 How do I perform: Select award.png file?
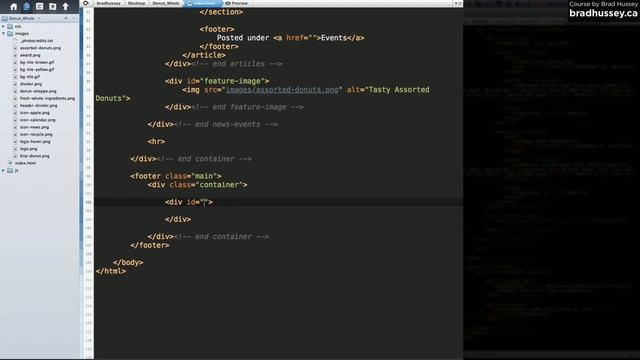tap(30, 55)
